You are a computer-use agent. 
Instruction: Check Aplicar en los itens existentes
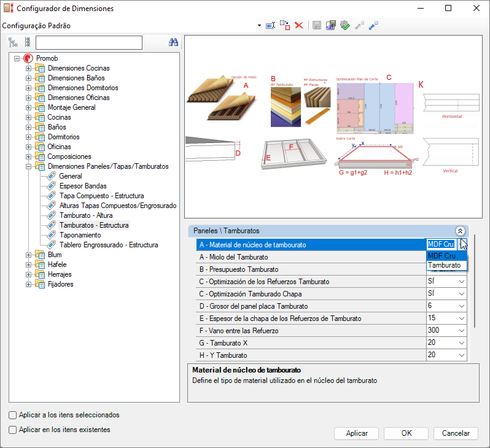pyautogui.click(x=12, y=430)
